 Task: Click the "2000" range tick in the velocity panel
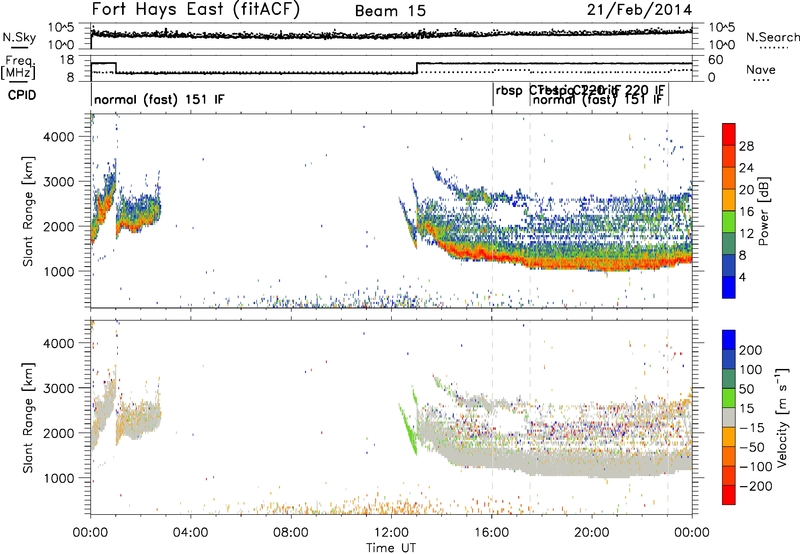pos(58,433)
